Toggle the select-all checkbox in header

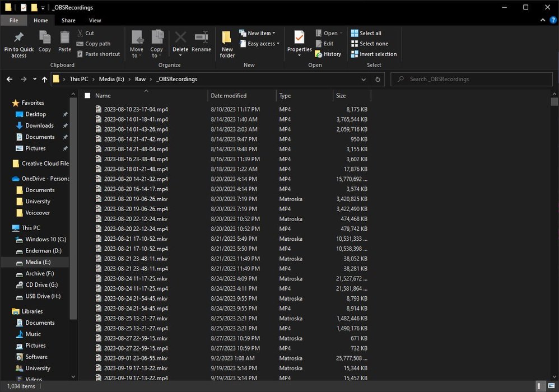tap(87, 96)
